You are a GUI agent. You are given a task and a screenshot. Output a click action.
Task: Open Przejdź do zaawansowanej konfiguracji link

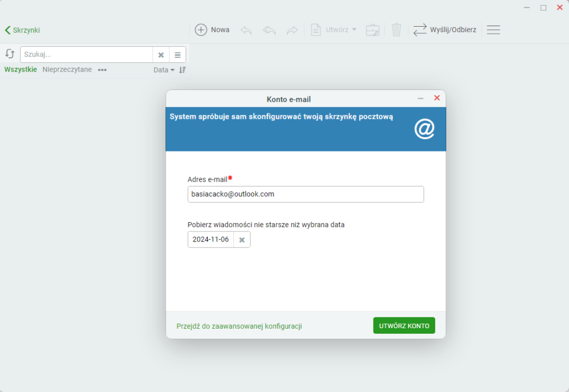(x=239, y=326)
